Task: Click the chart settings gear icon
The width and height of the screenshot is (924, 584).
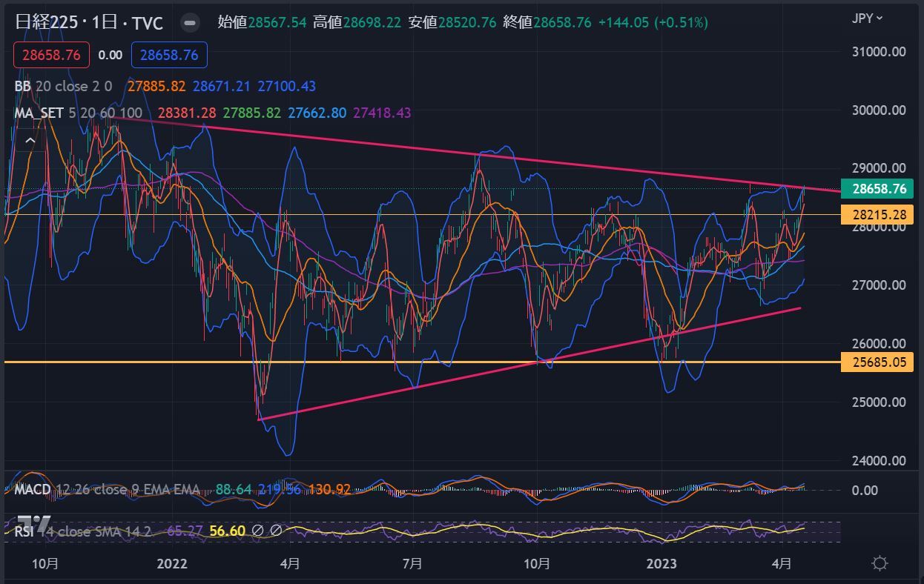Action: click(880, 563)
